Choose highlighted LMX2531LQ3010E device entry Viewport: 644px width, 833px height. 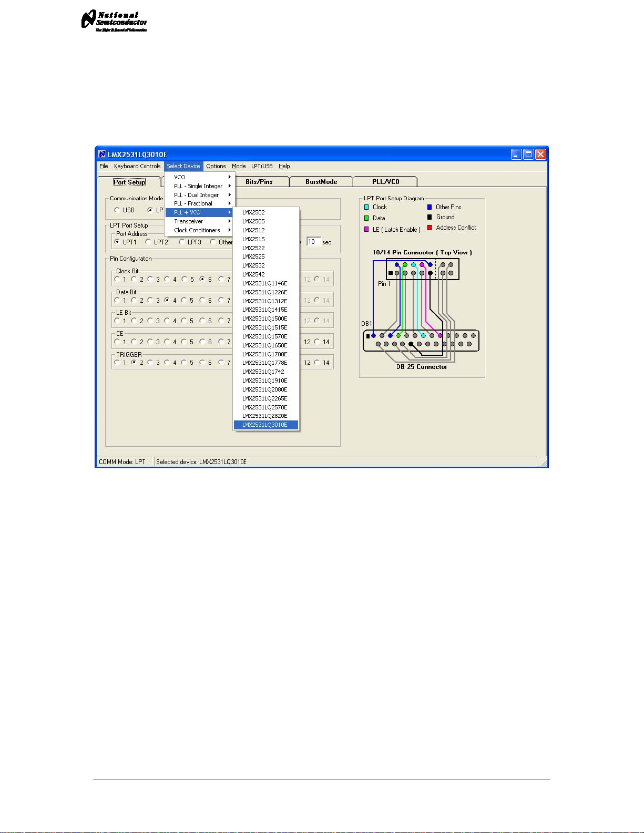point(266,425)
